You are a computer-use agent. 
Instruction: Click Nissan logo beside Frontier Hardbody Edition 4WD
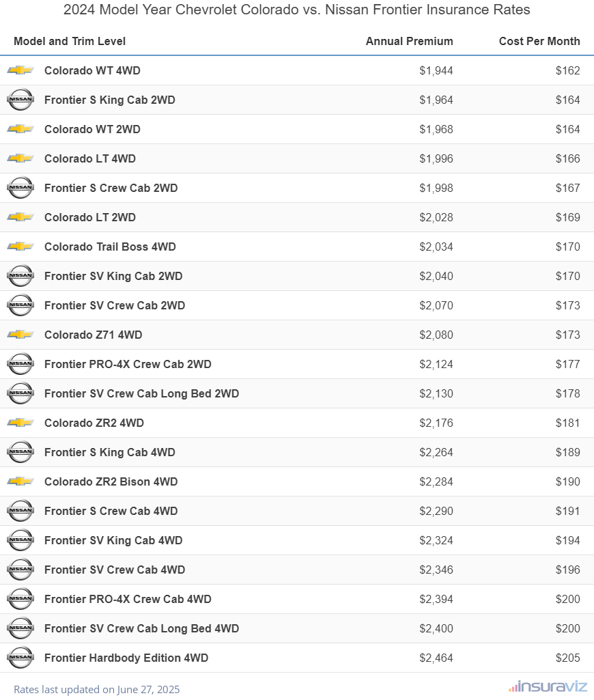(x=20, y=658)
